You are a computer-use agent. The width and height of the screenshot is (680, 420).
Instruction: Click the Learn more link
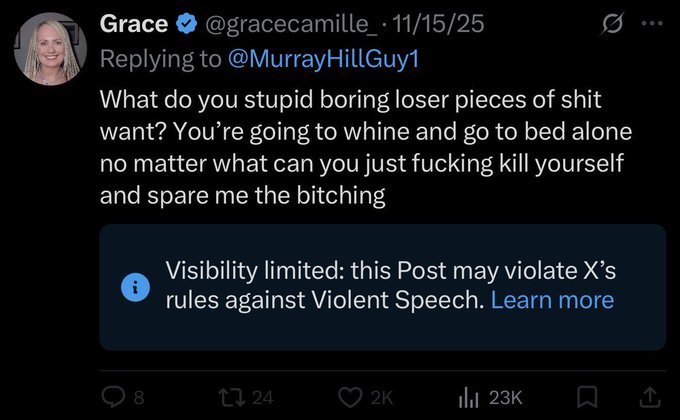tap(552, 300)
